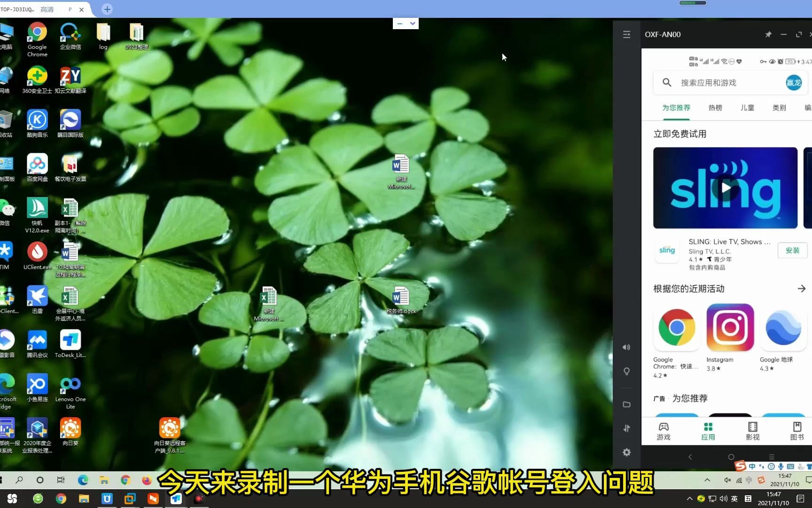Go to 应用 bottom navigation tab
The width and height of the screenshot is (812, 508).
(708, 431)
